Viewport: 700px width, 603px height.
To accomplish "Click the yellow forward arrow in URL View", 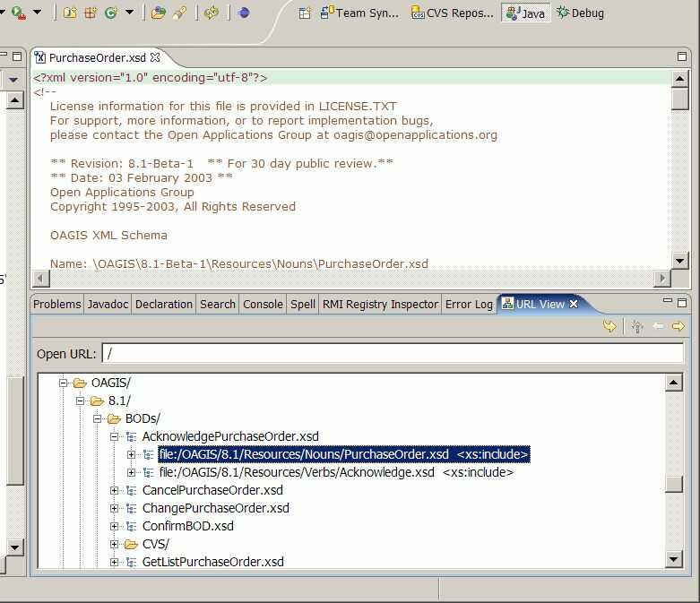I will (678, 327).
